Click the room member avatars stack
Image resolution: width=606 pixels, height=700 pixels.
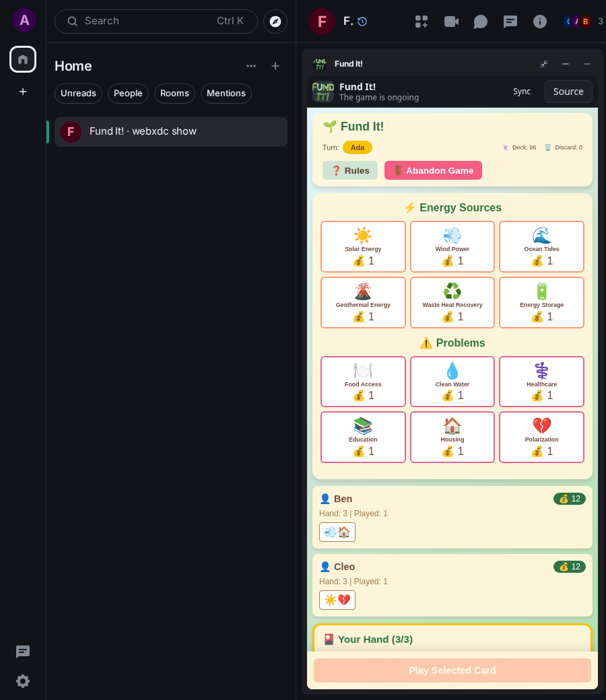578,22
